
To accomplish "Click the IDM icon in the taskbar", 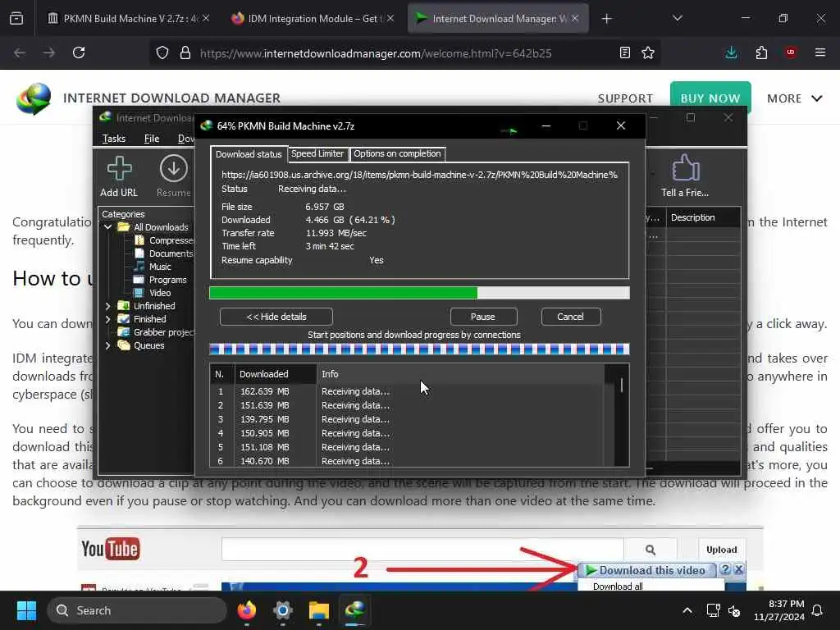I will (x=354, y=610).
